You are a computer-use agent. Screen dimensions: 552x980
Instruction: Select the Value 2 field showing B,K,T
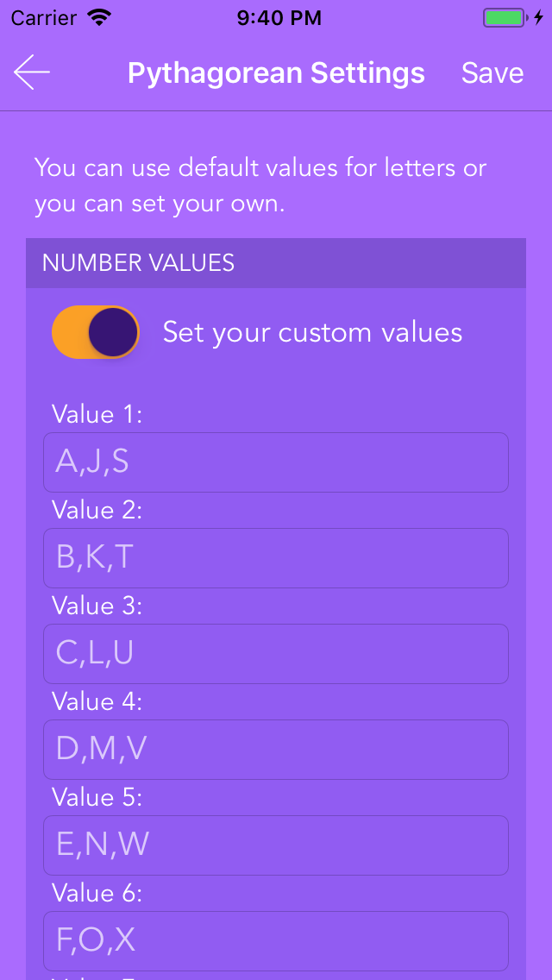(276, 558)
